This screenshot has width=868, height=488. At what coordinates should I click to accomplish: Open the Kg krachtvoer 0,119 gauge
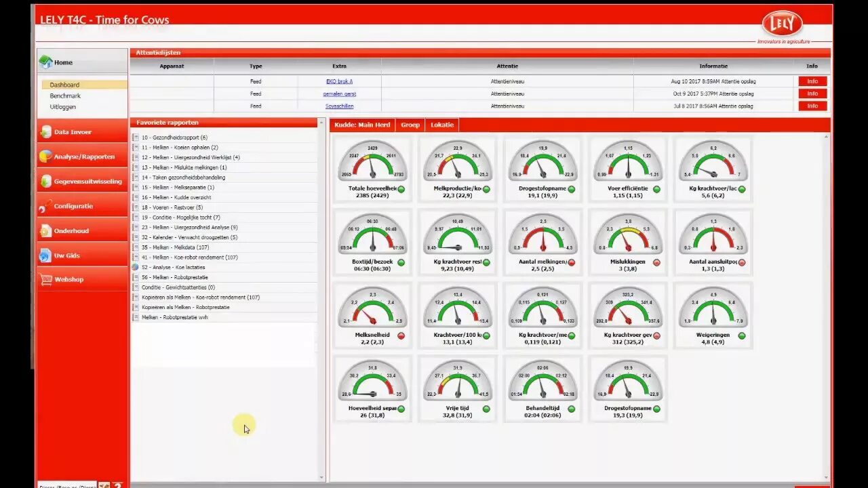tap(542, 316)
